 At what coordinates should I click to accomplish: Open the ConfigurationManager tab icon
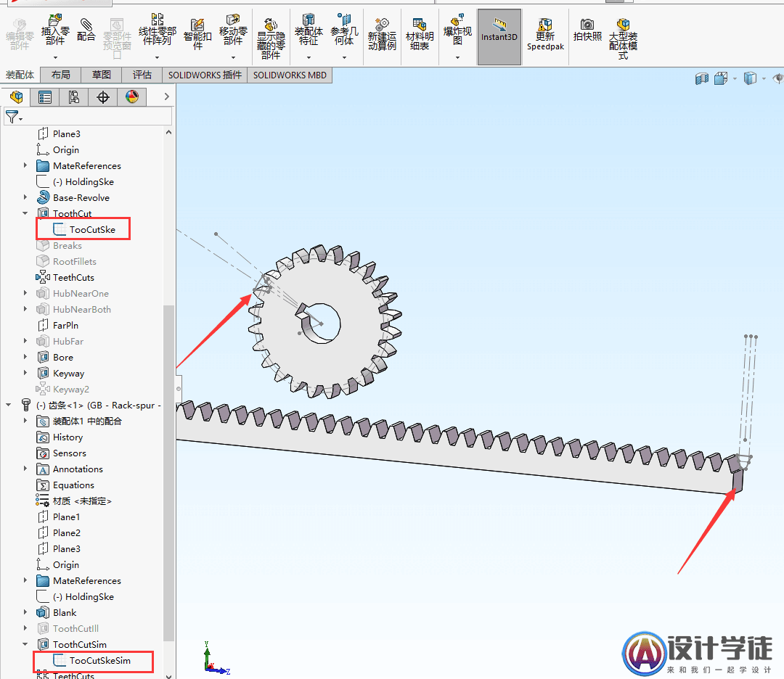click(74, 97)
